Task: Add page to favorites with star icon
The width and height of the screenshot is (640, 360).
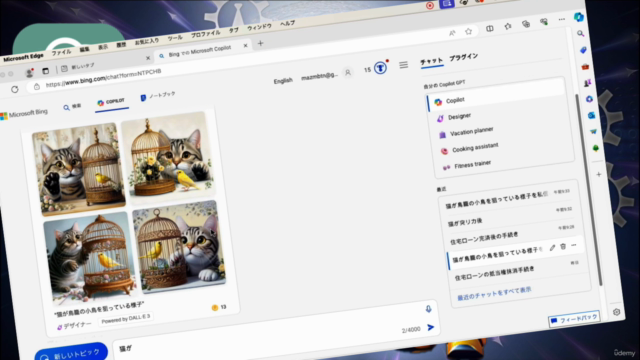Action: pos(469,31)
